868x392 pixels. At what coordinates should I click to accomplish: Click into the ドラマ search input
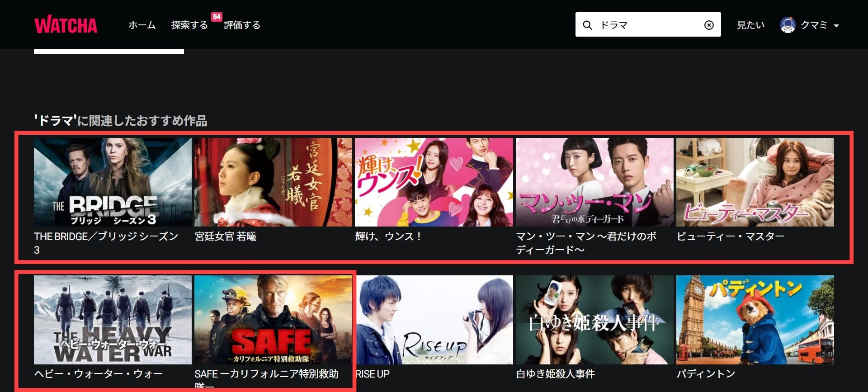click(x=649, y=25)
